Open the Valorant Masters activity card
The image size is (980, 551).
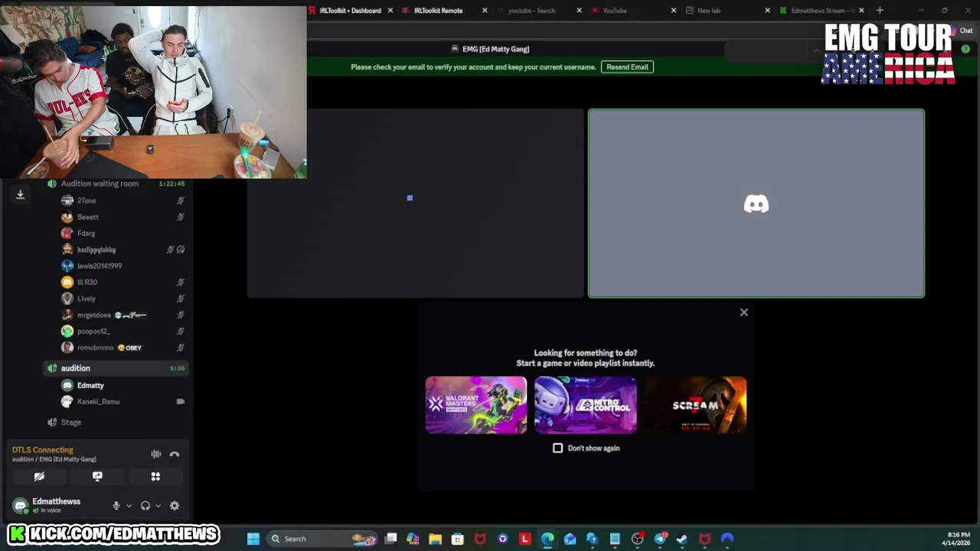tap(476, 405)
